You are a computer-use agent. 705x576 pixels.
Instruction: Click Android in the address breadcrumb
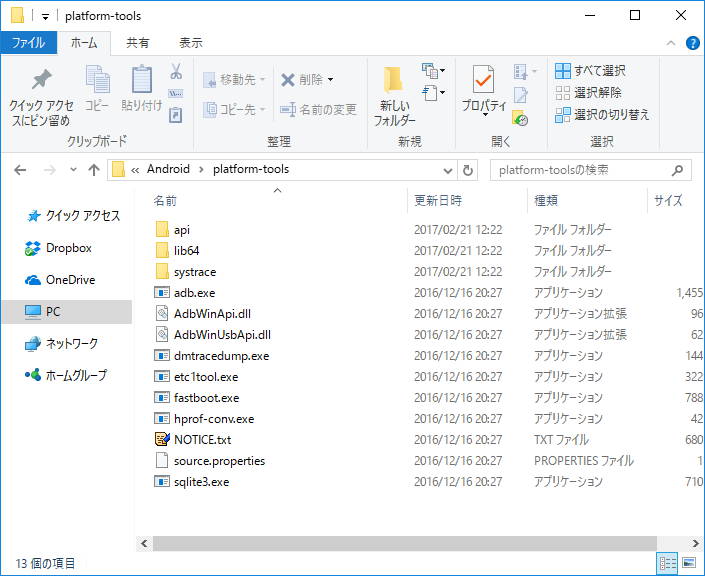pos(168,169)
